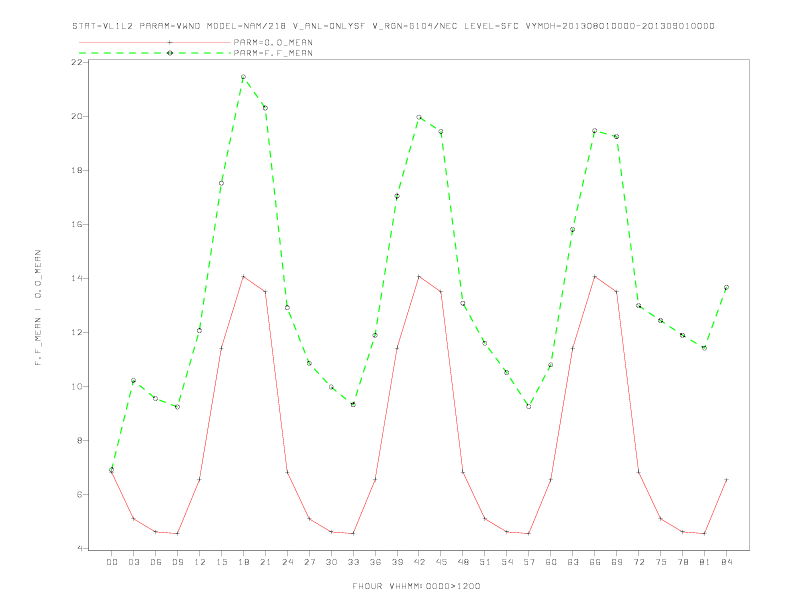Select the green F.F_MEAN peak marker at hour 18
This screenshot has width=792, height=612.
[x=243, y=77]
